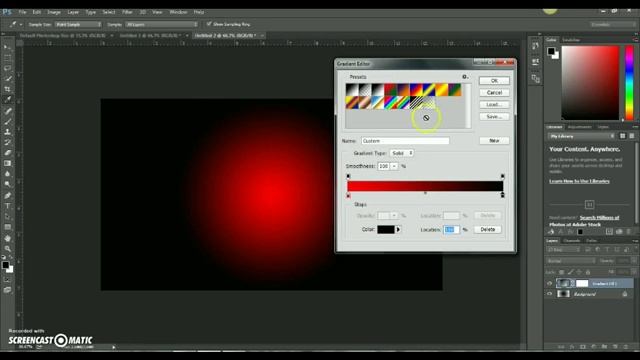Select the Quick Selection tool
Image resolution: width=640 pixels, height=360 pixels.
coord(7,78)
